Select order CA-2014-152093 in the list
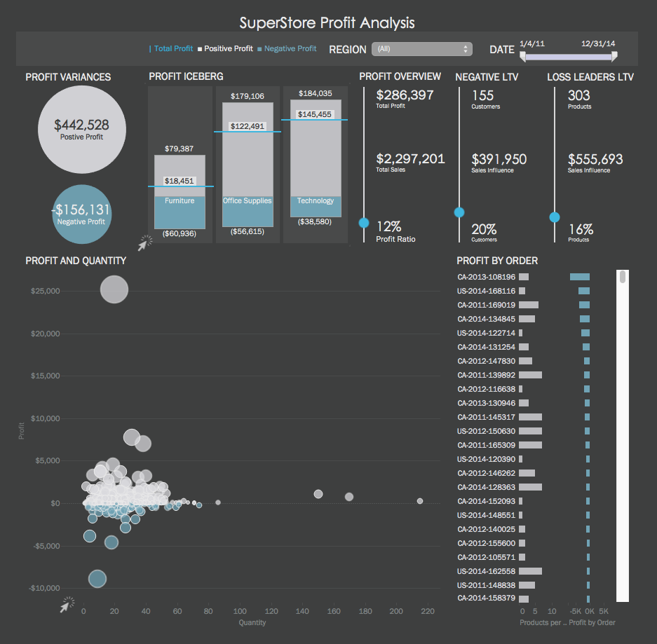This screenshot has width=657, height=644. [486, 501]
